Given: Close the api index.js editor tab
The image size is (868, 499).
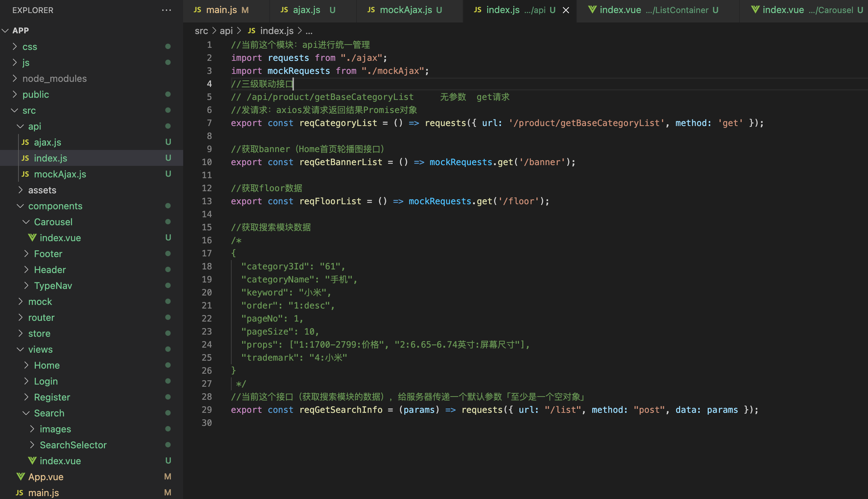Looking at the screenshot, I should tap(566, 10).
